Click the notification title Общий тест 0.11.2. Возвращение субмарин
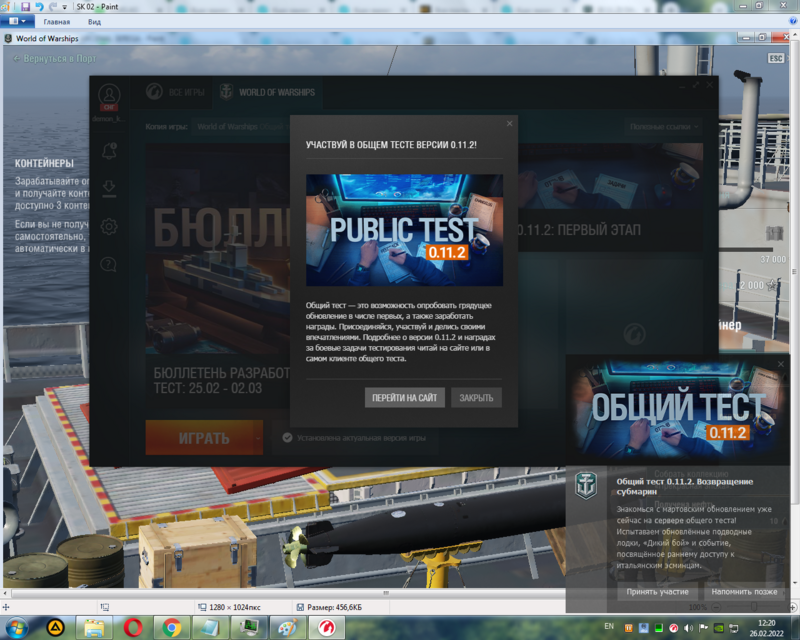 (x=684, y=486)
